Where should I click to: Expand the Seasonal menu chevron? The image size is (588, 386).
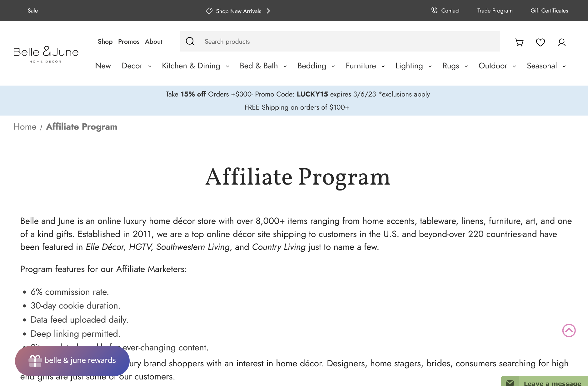(564, 66)
